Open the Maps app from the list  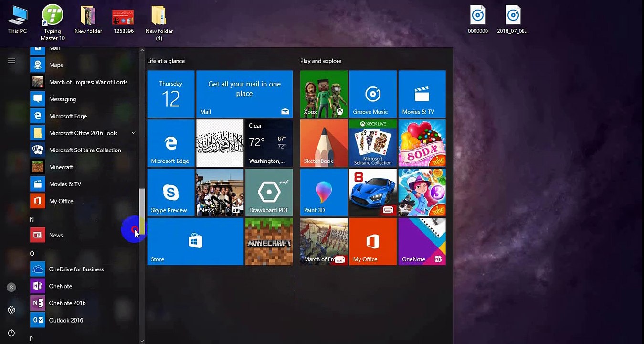pyautogui.click(x=84, y=65)
